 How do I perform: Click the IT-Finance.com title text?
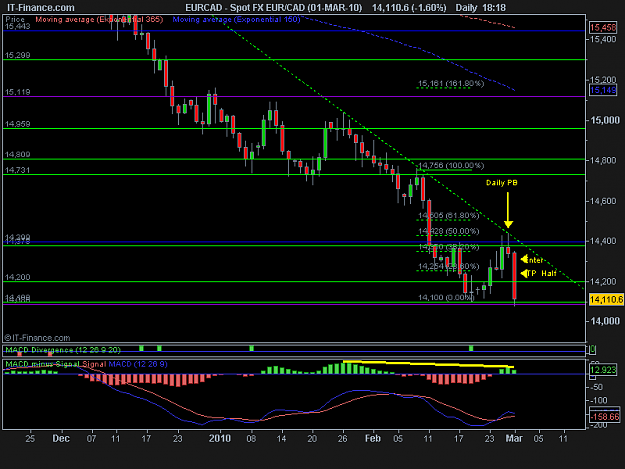pos(41,8)
